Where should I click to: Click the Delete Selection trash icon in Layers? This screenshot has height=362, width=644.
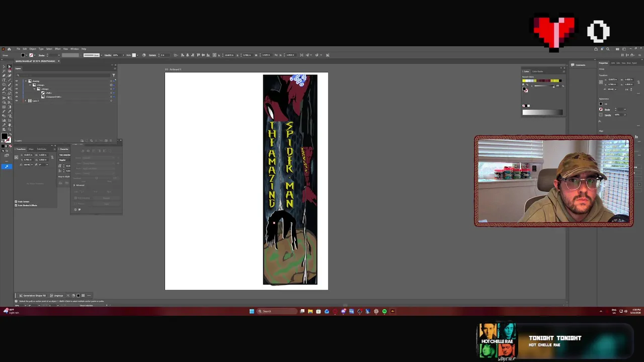click(x=111, y=141)
